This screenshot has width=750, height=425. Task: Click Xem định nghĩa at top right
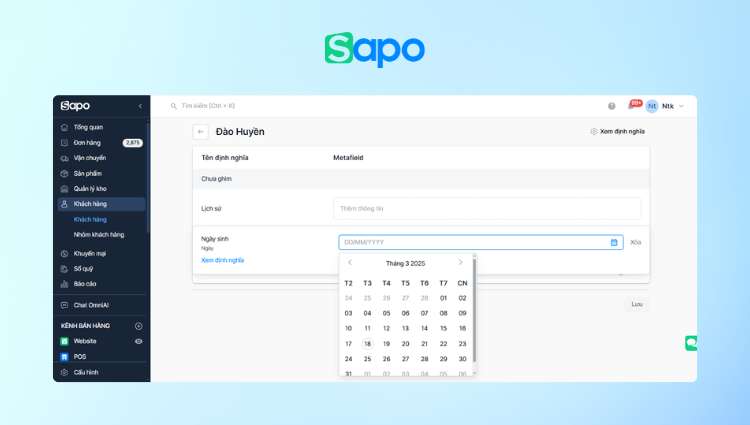pos(618,131)
